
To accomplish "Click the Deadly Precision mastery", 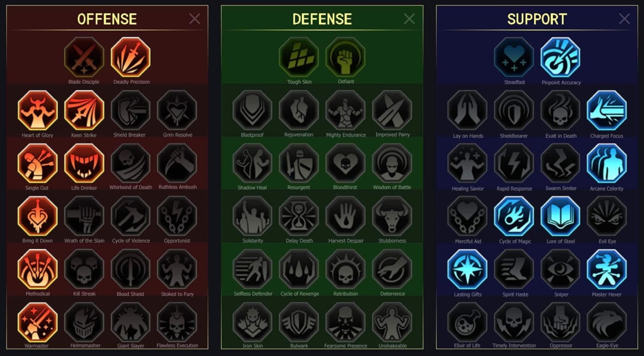I will (x=131, y=57).
